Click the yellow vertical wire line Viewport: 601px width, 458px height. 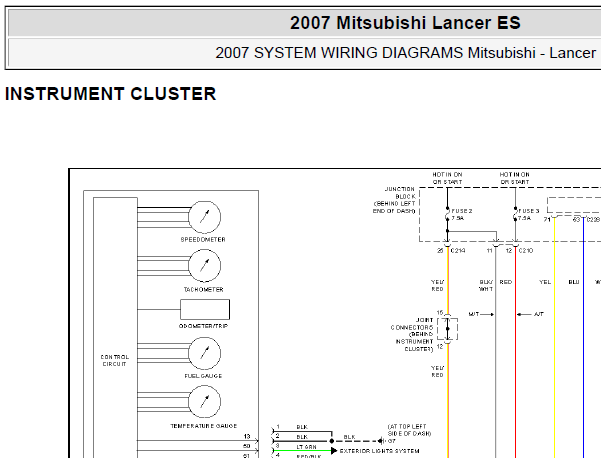tap(554, 337)
